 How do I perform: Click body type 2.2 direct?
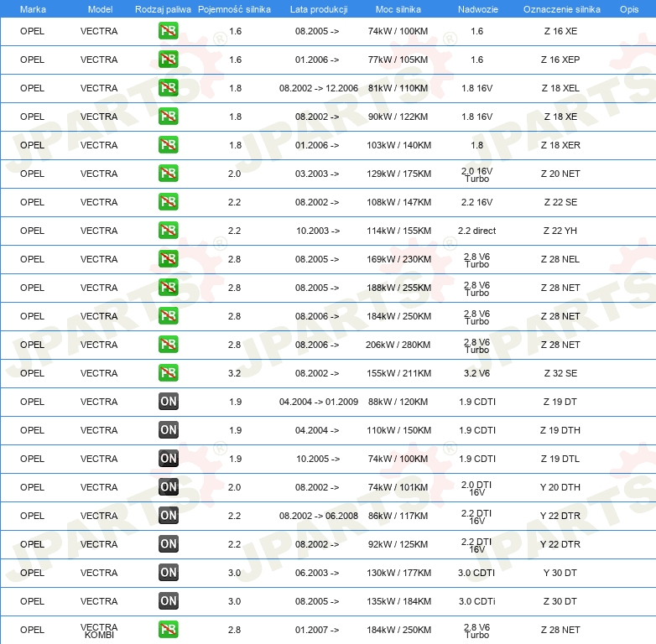click(477, 231)
